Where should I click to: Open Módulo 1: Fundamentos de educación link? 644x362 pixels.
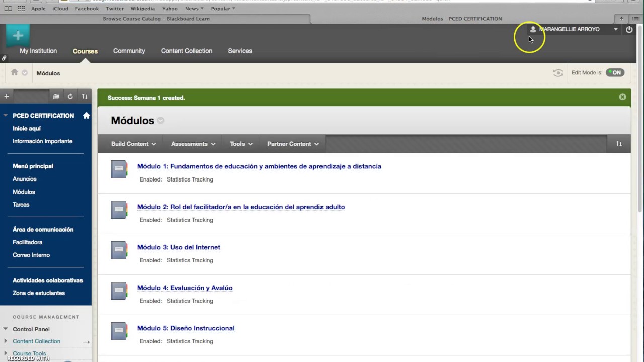click(259, 166)
